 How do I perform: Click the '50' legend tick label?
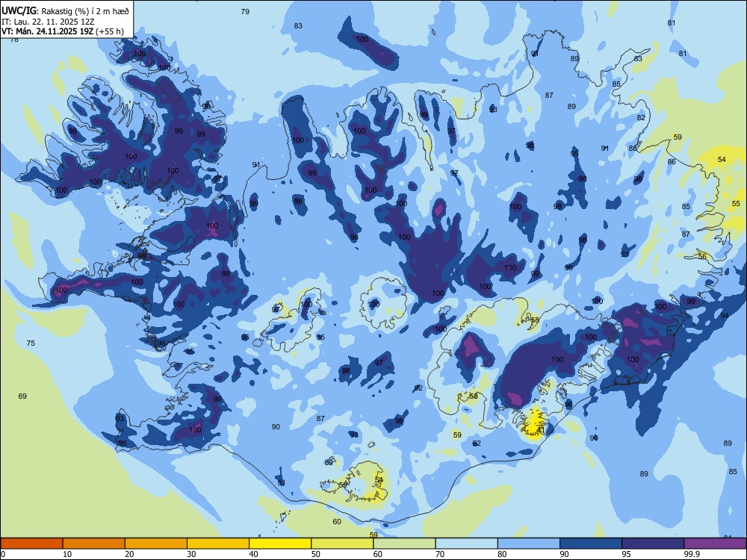pos(316,554)
